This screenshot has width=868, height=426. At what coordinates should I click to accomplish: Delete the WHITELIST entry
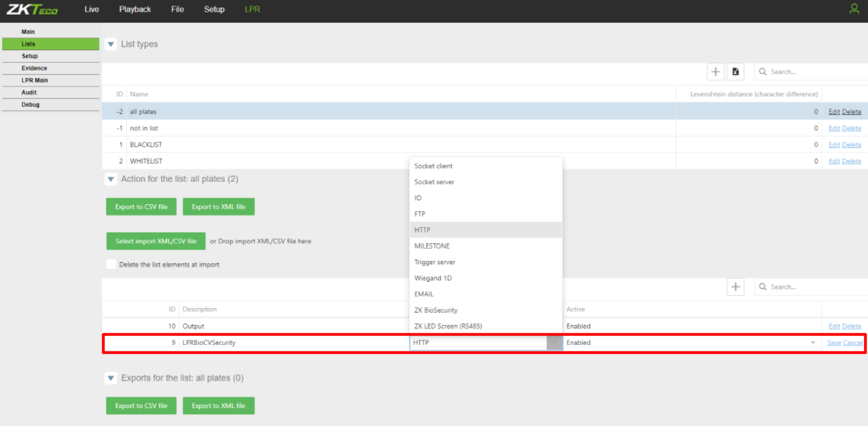(852, 161)
